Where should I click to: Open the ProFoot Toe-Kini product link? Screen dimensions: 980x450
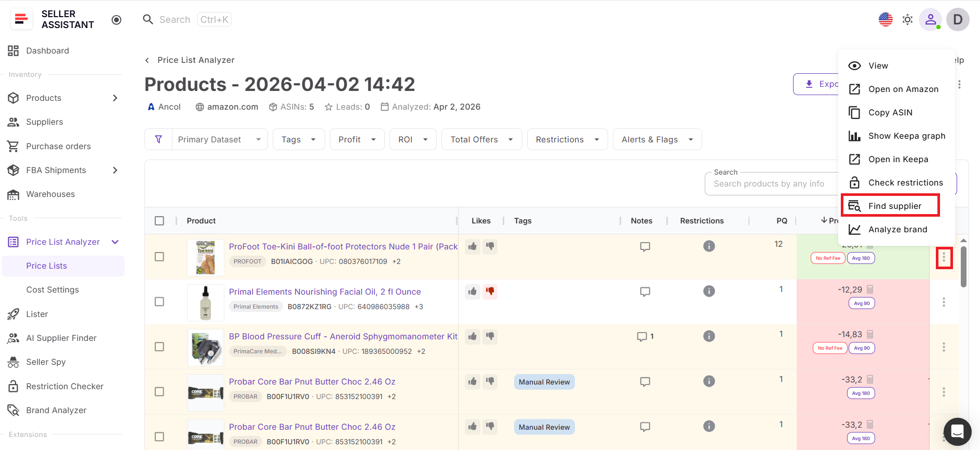click(343, 246)
